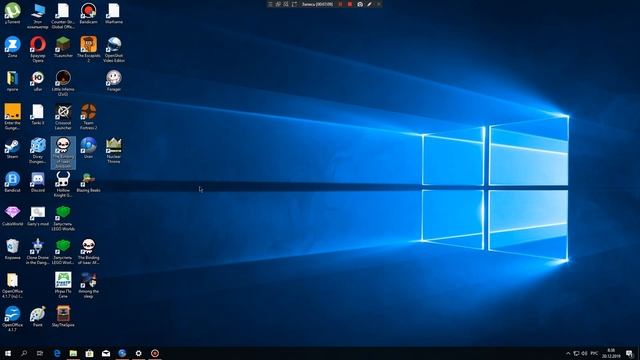Select the Tanki X shortcut
This screenshot has height=360, width=640.
[38, 114]
